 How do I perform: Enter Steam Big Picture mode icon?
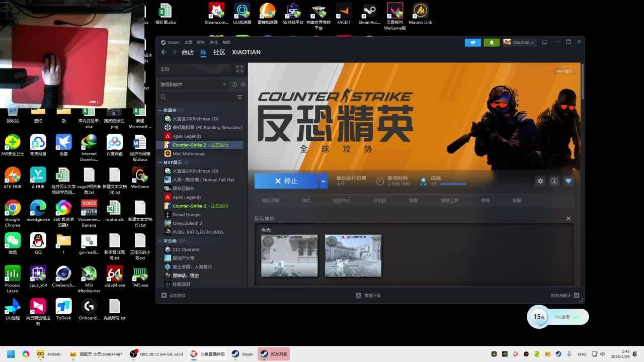pyautogui.click(x=544, y=42)
